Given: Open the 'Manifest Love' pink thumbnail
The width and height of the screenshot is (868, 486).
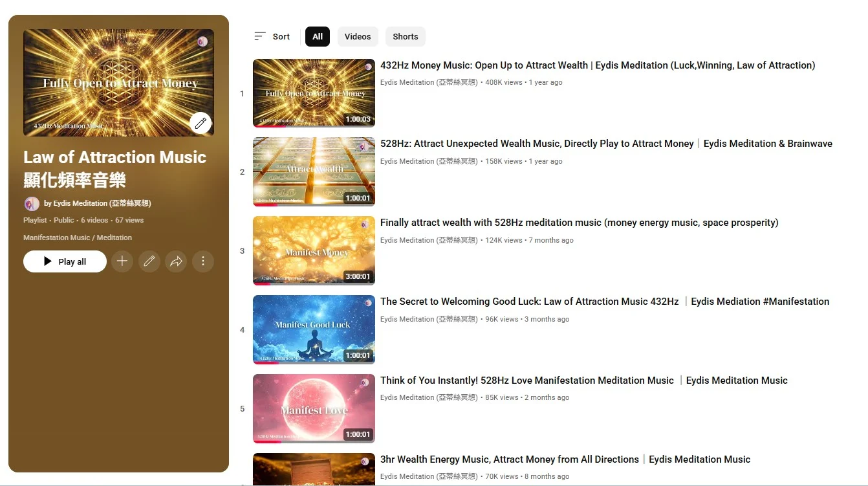Looking at the screenshot, I should (x=314, y=408).
